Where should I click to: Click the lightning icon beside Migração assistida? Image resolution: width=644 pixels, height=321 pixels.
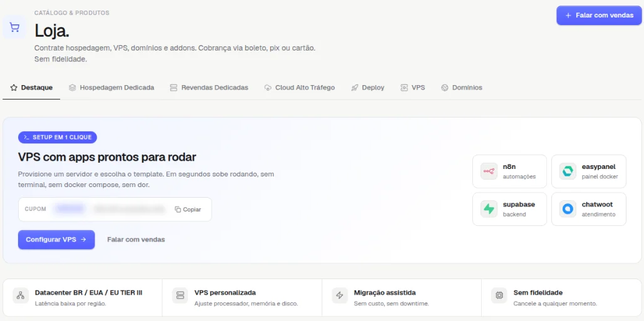point(340,295)
